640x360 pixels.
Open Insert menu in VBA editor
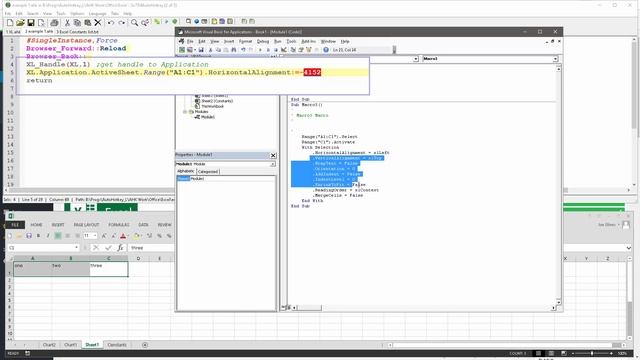coord(229,42)
